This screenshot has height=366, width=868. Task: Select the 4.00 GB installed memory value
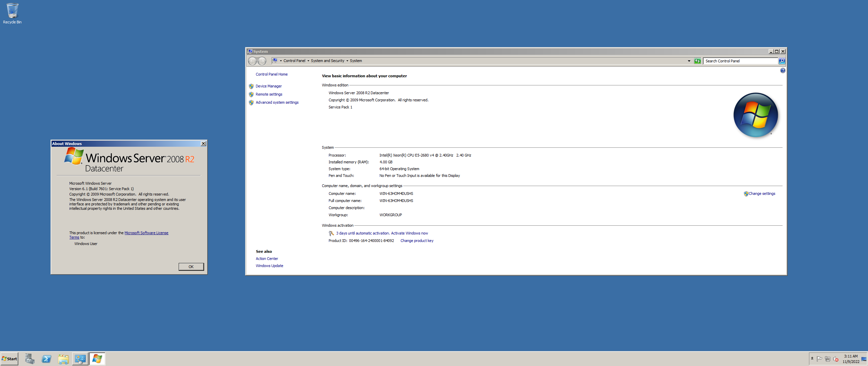[x=386, y=162]
